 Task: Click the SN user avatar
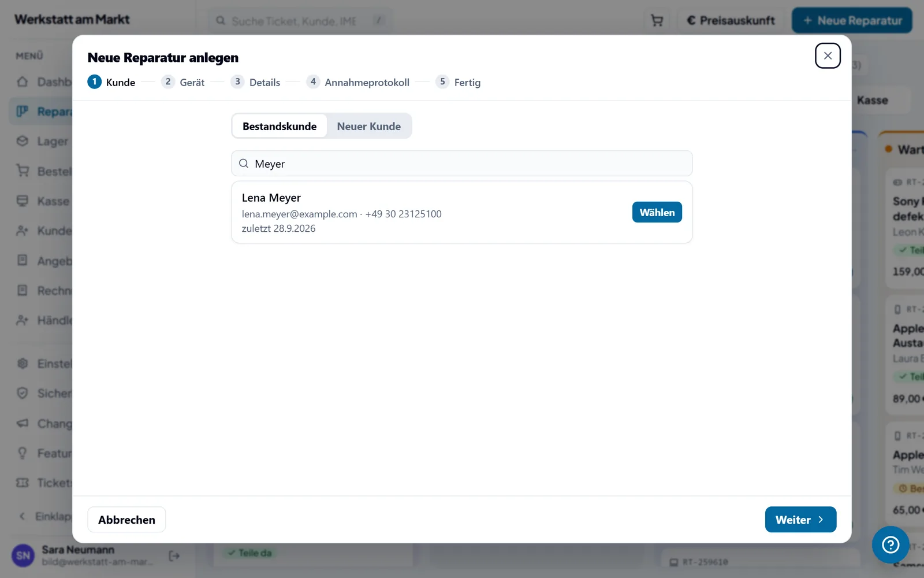(23, 556)
